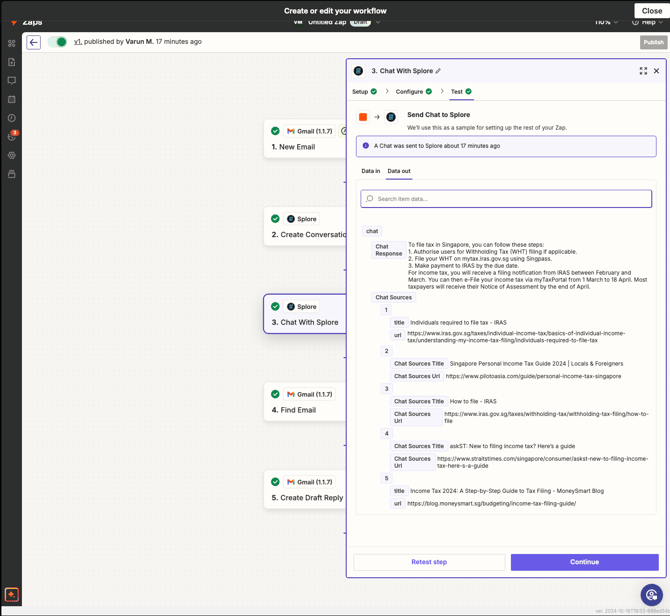Toggle the Zap on/off switch
Screen dimensions: 670x616
[57, 42]
